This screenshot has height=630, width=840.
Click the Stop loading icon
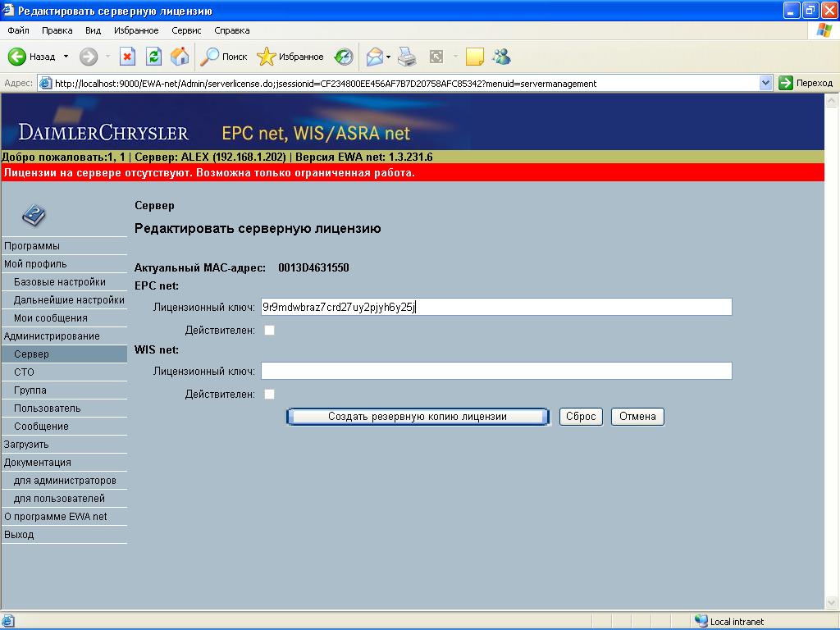[127, 57]
